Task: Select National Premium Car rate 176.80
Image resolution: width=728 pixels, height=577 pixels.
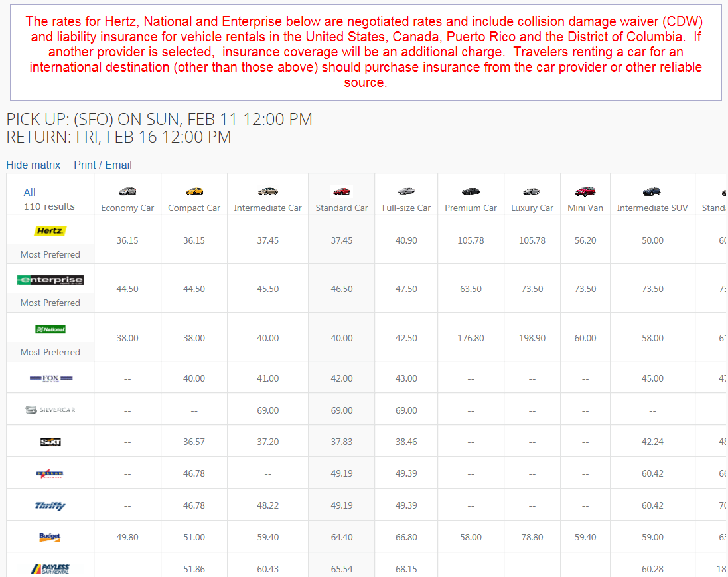Action: 471,338
